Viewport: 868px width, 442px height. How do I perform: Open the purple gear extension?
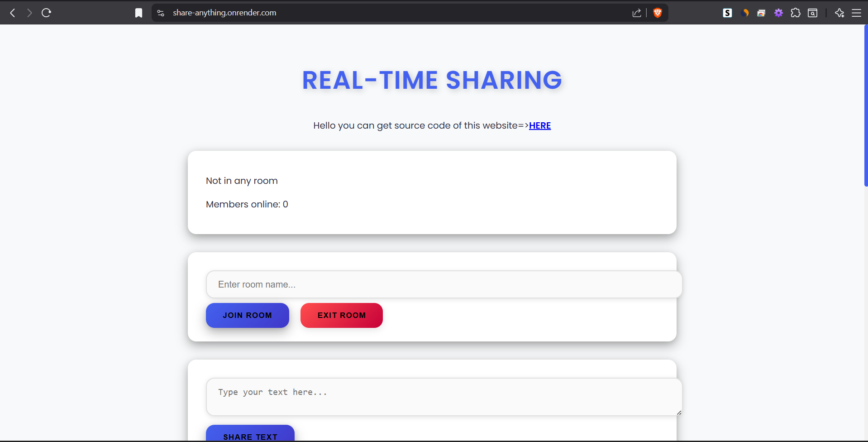(x=778, y=13)
